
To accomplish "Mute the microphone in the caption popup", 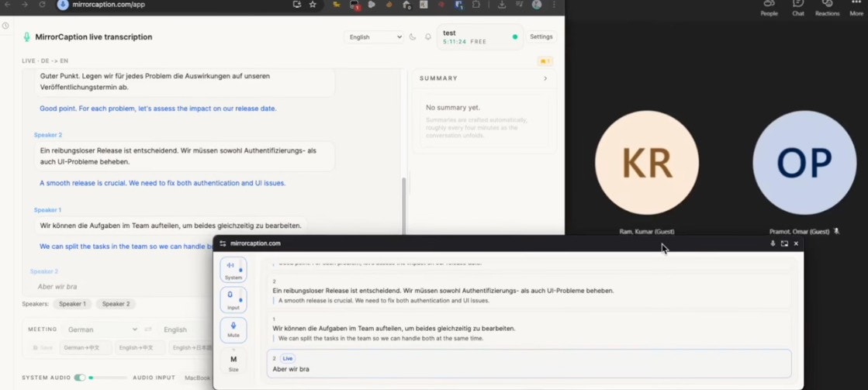I will 233,330.
